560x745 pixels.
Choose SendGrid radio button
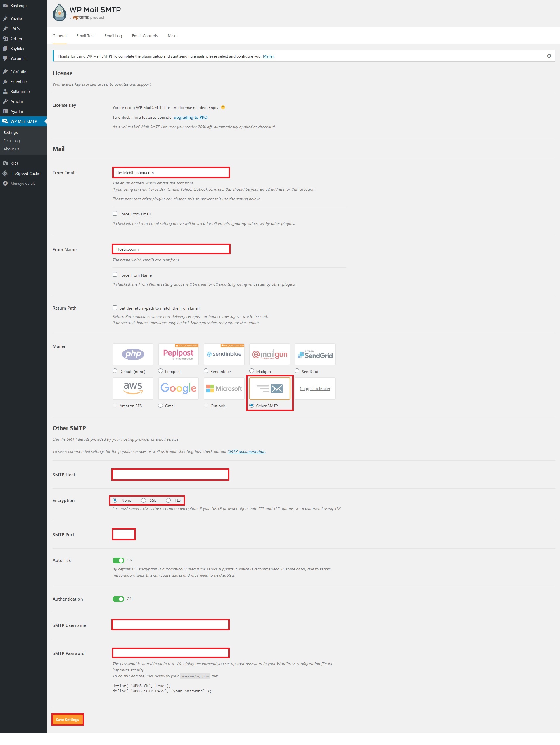pyautogui.click(x=297, y=371)
